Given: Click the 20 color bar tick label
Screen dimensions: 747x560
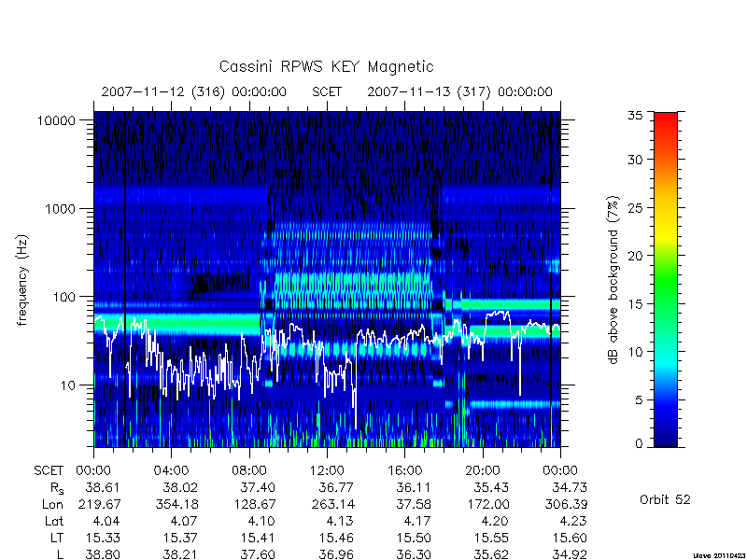Looking at the screenshot, I should 635,256.
